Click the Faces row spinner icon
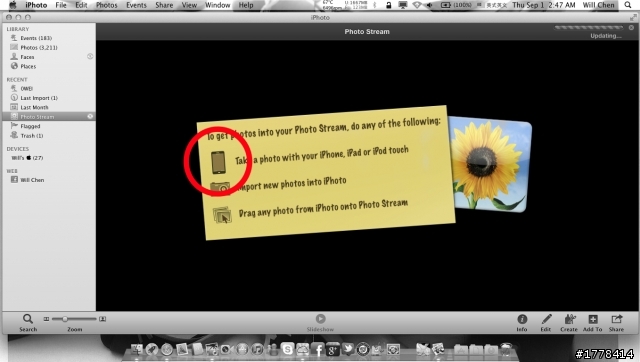Screen dimensions: 640x362 90,56
